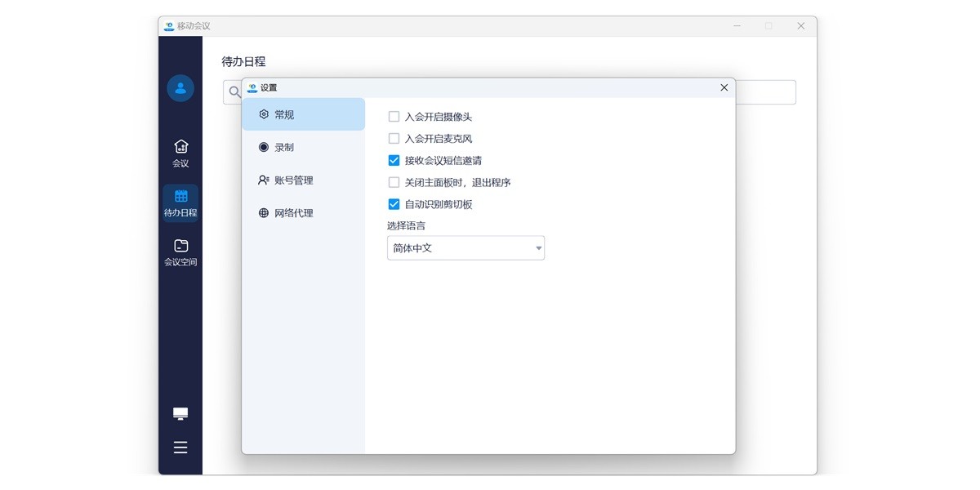Check 关闭主面板时，退出程序 option
The height and width of the screenshot is (490, 980).
click(394, 183)
